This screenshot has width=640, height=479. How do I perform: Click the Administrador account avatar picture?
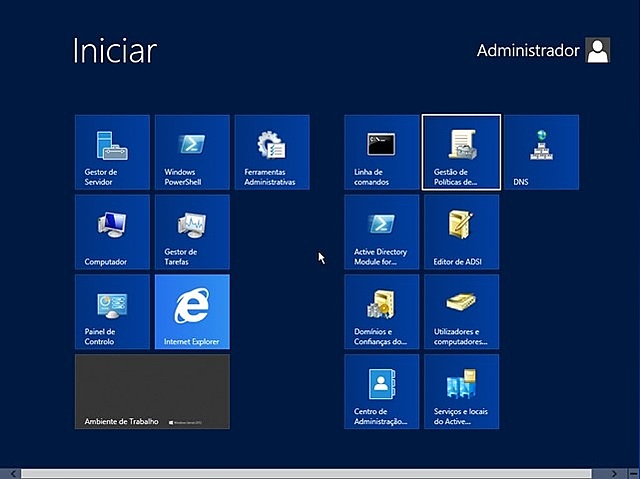coord(598,50)
